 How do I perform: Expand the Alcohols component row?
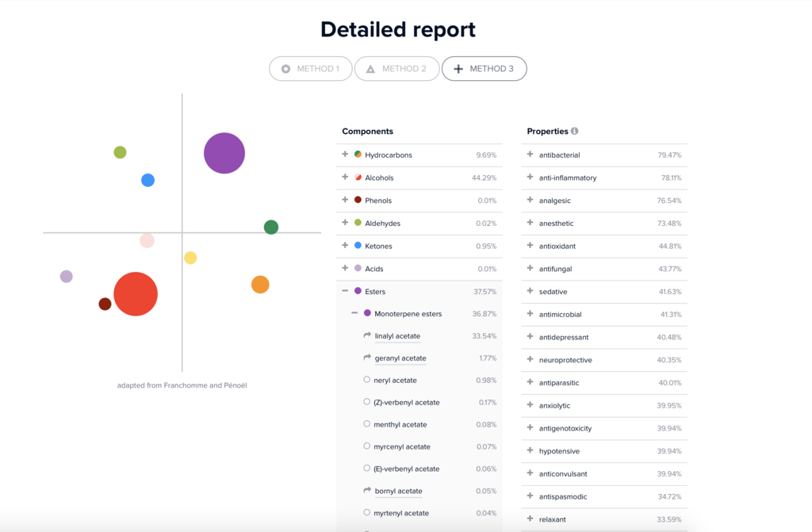(x=345, y=177)
